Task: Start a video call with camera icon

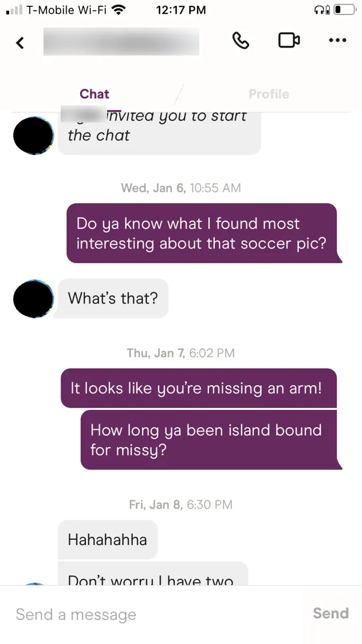Action: 289,40
